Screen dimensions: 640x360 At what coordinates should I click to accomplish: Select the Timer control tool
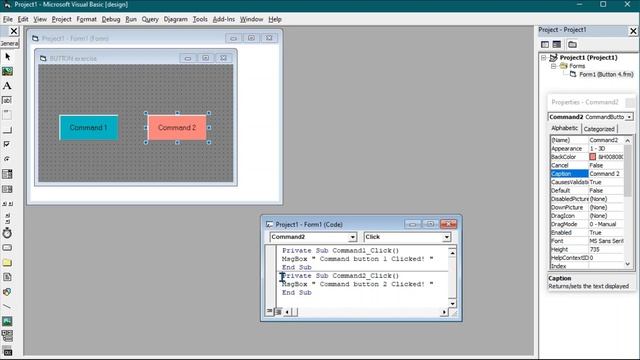[x=7, y=233]
